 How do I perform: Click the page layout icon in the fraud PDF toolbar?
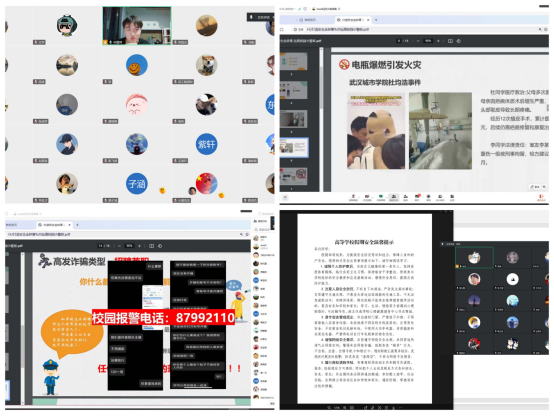pyautogui.click(x=152, y=246)
